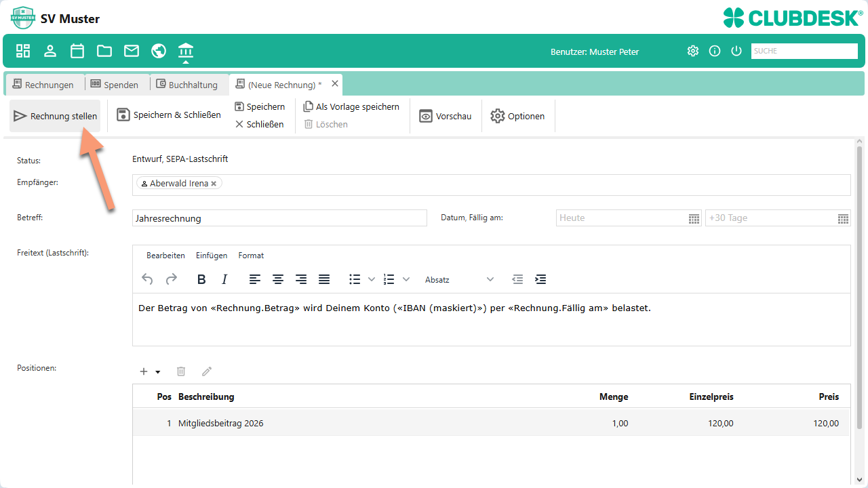Justify the text
The width and height of the screenshot is (868, 488).
324,279
